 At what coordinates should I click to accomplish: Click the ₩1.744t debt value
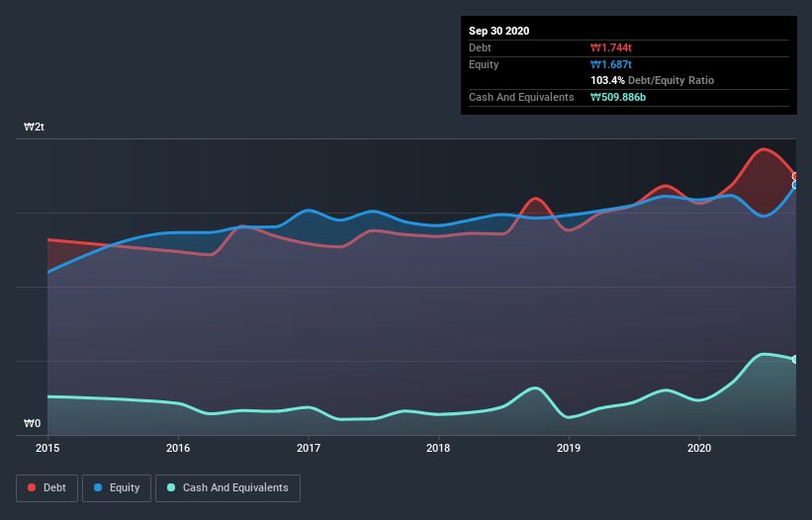point(611,47)
